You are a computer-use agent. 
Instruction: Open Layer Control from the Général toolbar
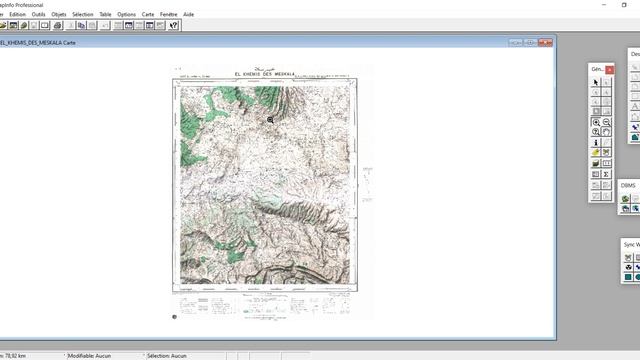pos(596,163)
